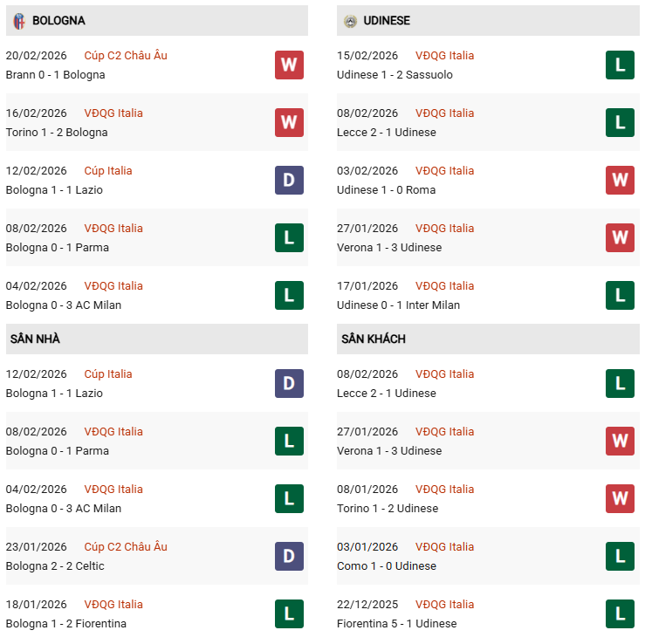Click the D badge for Bologna vs Celtic
The height and width of the screenshot is (644, 645).
[x=289, y=557]
